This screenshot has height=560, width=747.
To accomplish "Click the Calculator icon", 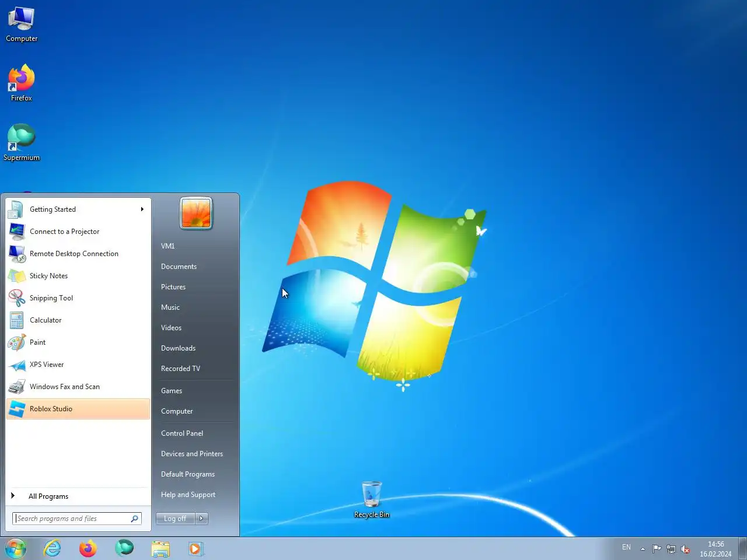I will [17, 320].
